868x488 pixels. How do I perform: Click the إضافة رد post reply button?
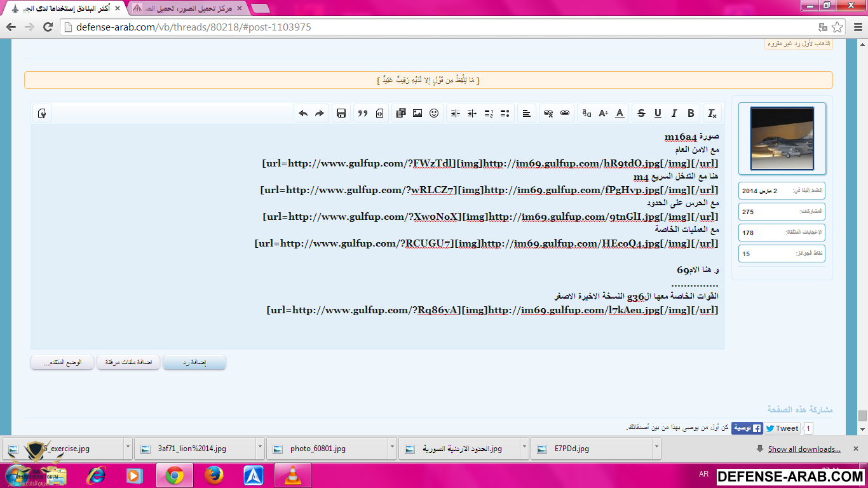tap(194, 362)
